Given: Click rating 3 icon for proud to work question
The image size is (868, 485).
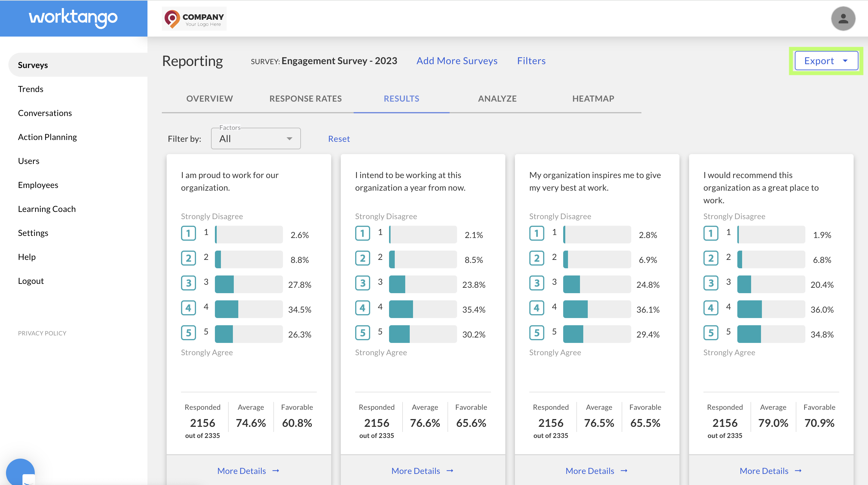Looking at the screenshot, I should [x=188, y=283].
